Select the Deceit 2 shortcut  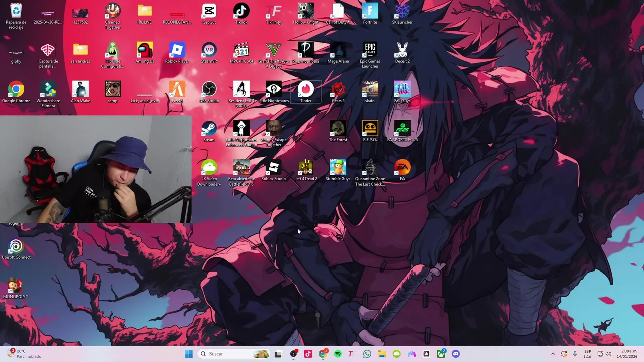pyautogui.click(x=402, y=53)
